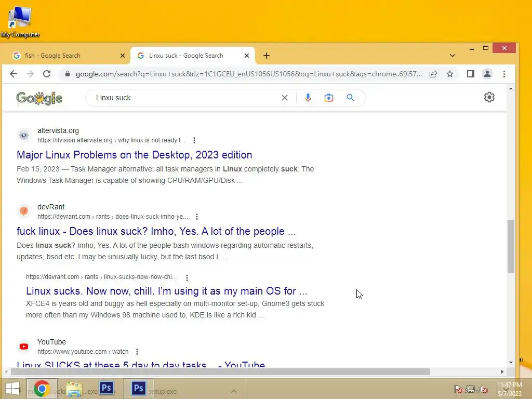Click devRant site name
The image size is (532, 399).
(51, 207)
